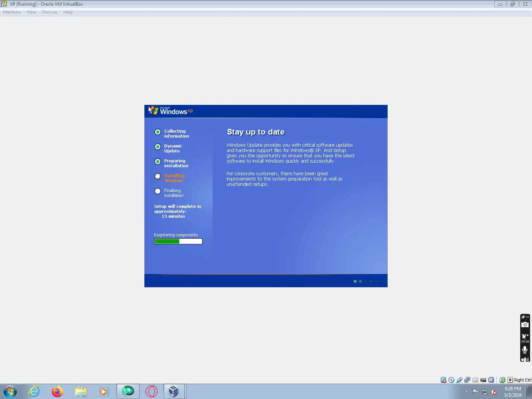Image resolution: width=532 pixels, height=399 pixels.
Task: Click the network adapters status icon
Action: (x=467, y=380)
